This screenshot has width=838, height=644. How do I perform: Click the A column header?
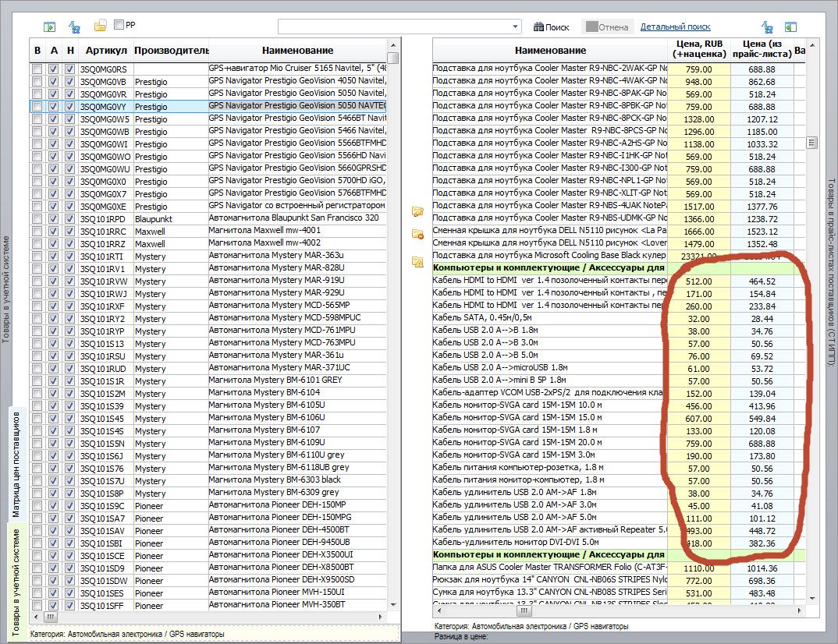coord(54,50)
